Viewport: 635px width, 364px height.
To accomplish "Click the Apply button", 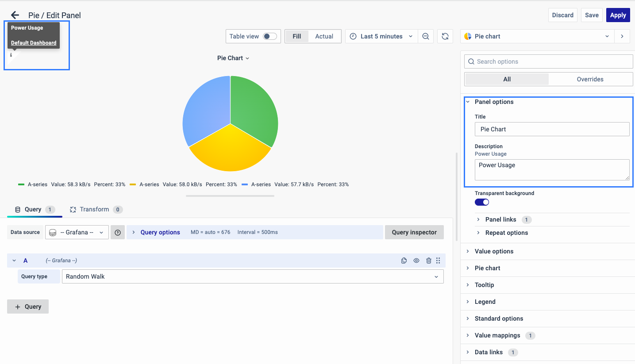I will pyautogui.click(x=618, y=15).
